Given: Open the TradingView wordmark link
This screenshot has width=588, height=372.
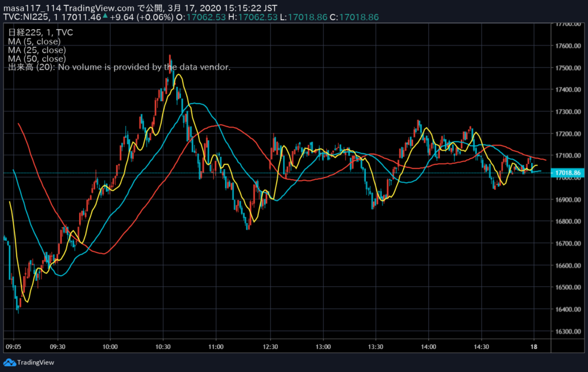Looking at the screenshot, I should (x=36, y=363).
